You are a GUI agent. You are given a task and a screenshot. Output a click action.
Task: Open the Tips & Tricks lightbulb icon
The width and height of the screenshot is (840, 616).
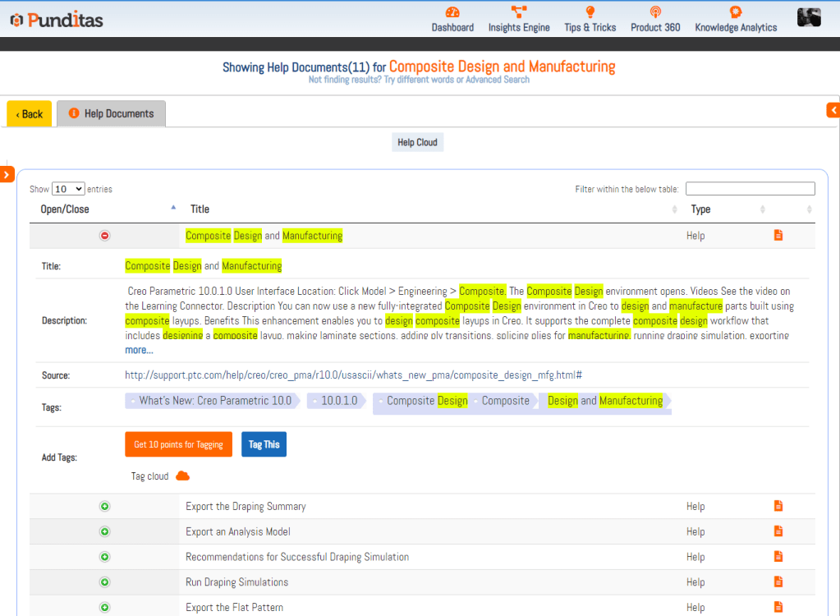click(590, 12)
